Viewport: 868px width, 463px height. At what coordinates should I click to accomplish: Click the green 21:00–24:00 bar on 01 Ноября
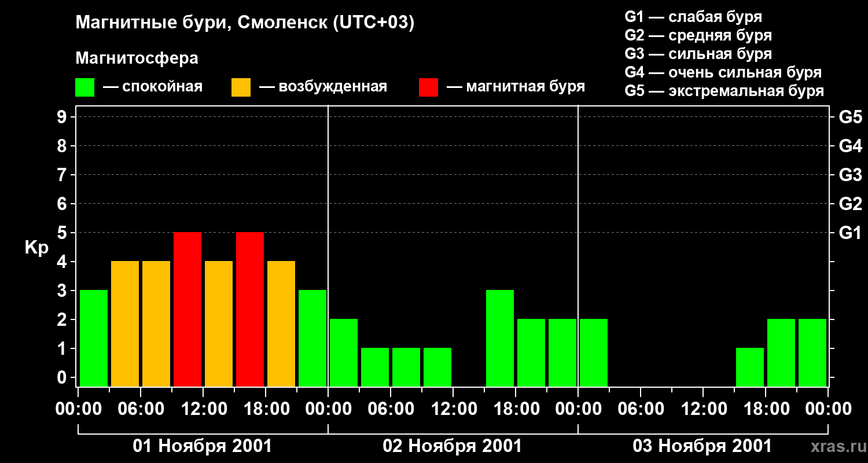[312, 338]
